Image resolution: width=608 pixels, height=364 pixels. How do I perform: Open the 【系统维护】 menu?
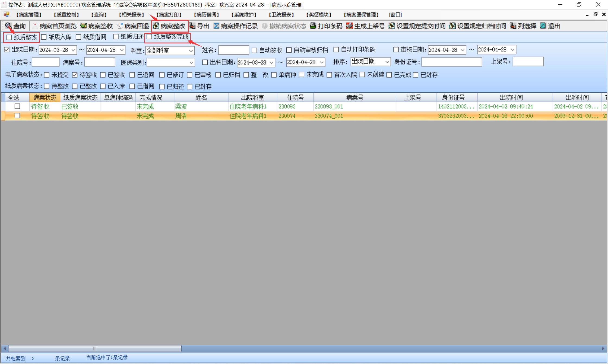243,15
